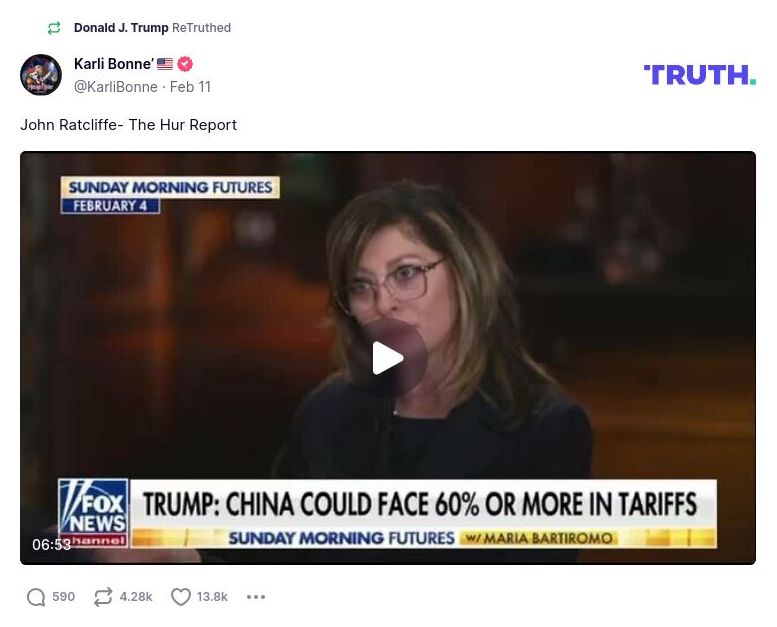Image resolution: width=777 pixels, height=627 pixels.
Task: Open the Donald J. Trump profile link
Action: [121, 28]
